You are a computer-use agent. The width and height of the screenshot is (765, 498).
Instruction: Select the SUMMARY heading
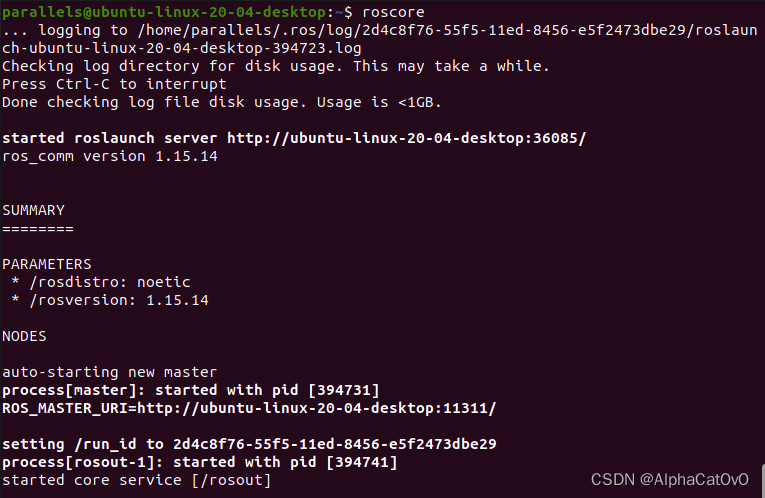point(33,210)
